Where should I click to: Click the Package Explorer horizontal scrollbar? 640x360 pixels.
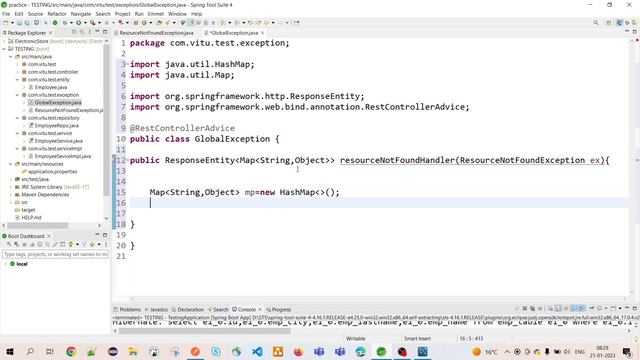tap(38, 225)
